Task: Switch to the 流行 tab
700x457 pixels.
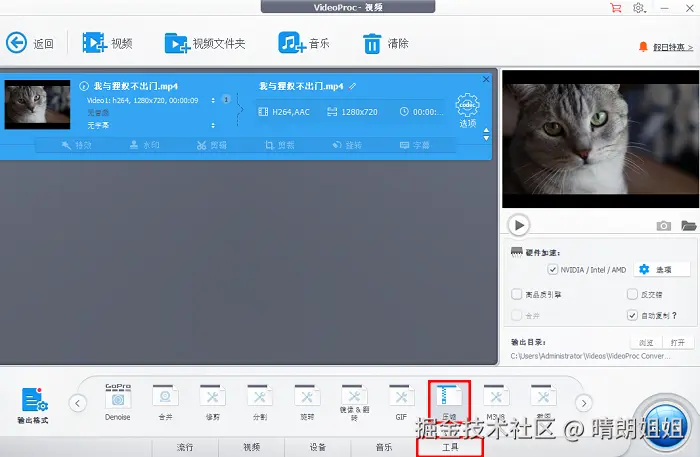Action: click(185, 447)
